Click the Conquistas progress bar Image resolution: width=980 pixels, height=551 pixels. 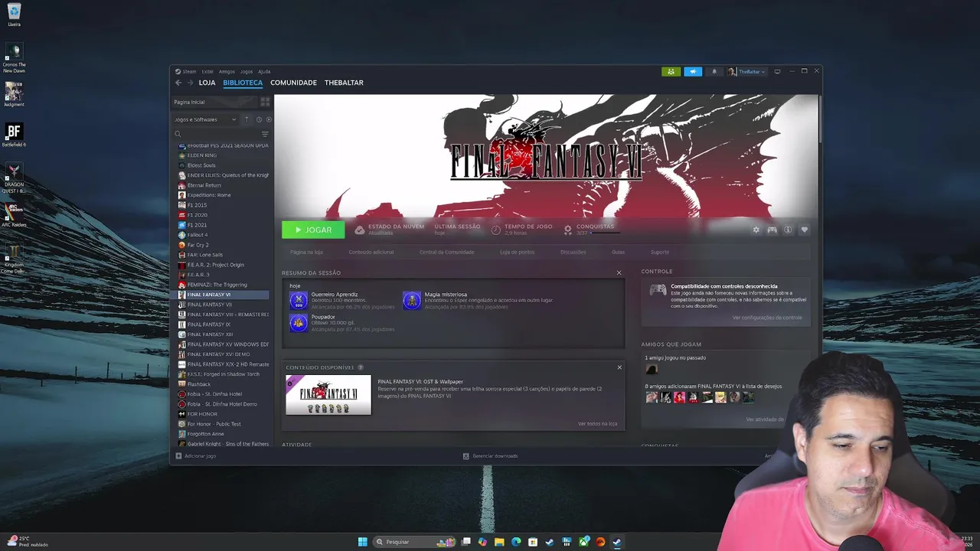pyautogui.click(x=605, y=233)
